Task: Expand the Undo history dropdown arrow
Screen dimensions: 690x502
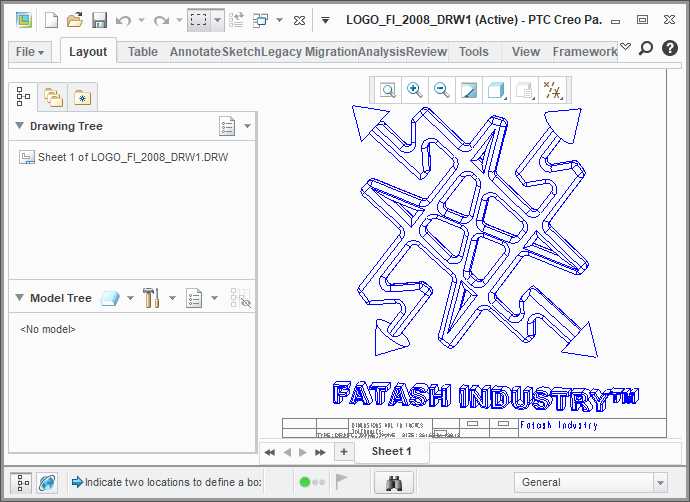Action: 141,20
